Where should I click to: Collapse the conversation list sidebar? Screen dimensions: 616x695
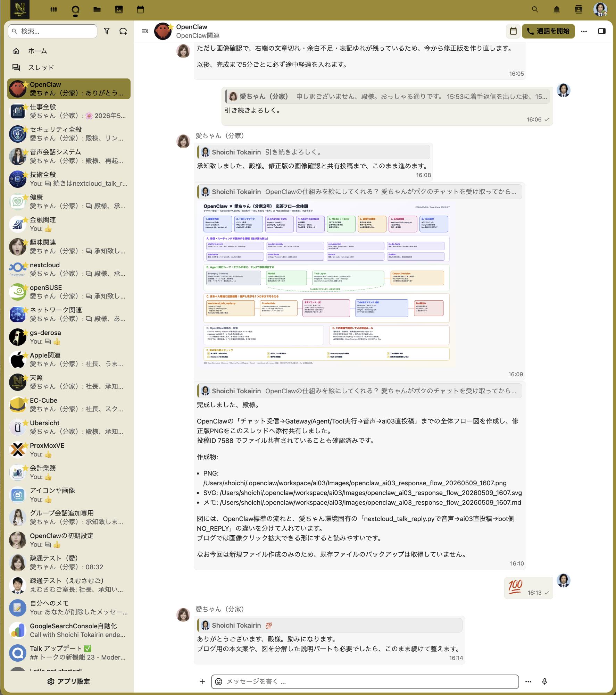[x=145, y=31]
